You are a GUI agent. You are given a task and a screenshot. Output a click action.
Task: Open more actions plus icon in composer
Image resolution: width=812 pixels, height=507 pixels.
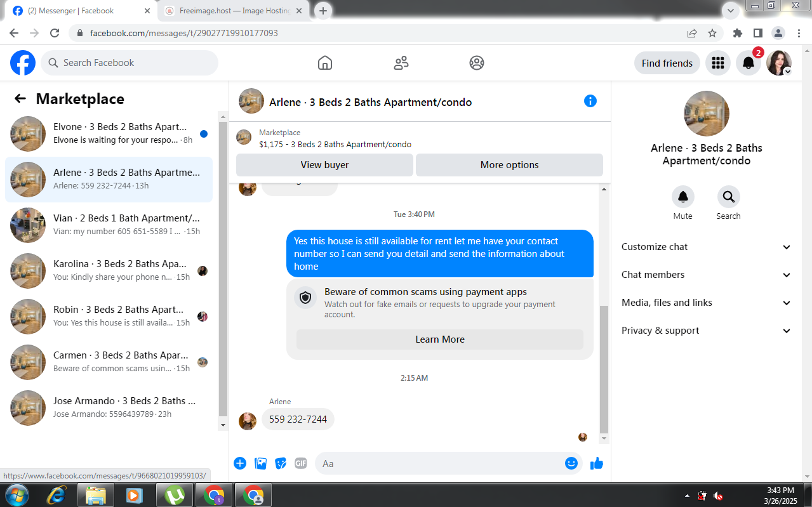click(240, 463)
